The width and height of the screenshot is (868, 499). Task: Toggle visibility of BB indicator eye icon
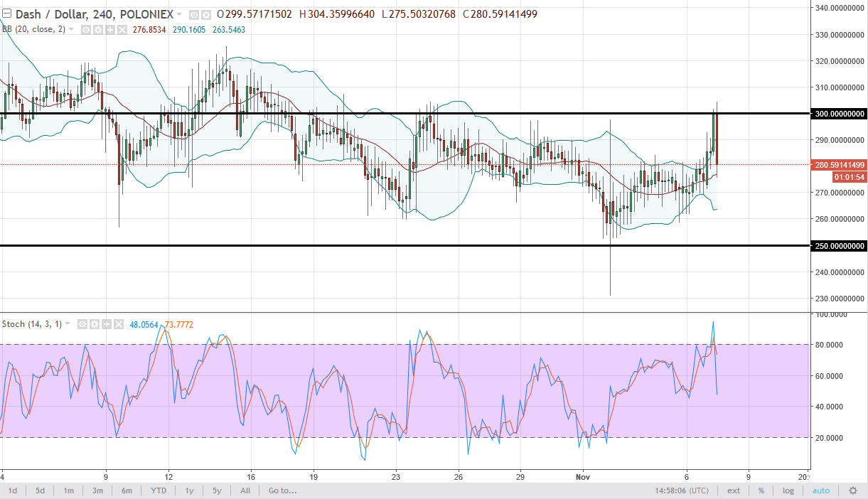click(x=85, y=29)
